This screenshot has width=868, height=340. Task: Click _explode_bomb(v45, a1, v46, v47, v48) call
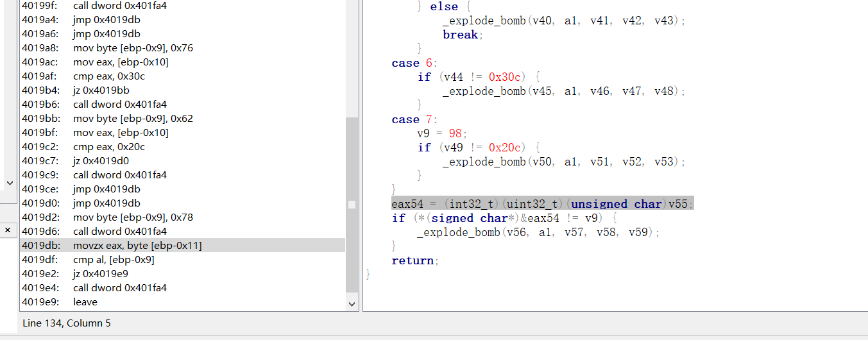(x=564, y=91)
